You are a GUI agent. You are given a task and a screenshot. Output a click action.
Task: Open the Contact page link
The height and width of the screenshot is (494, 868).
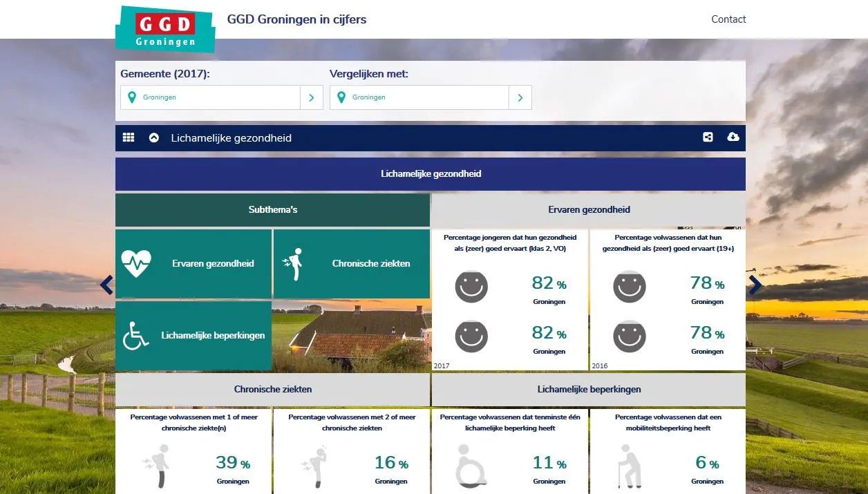tap(728, 19)
